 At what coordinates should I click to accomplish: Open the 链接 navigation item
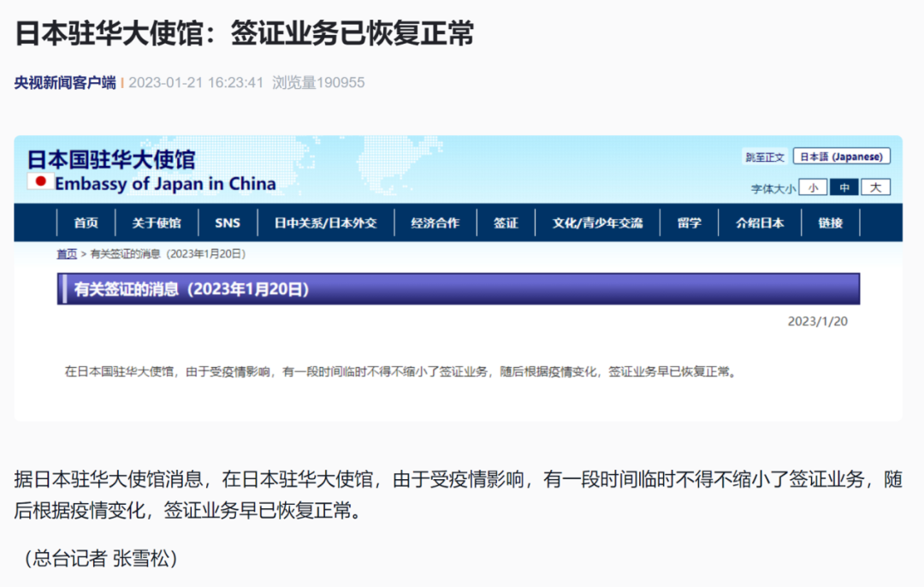830,222
